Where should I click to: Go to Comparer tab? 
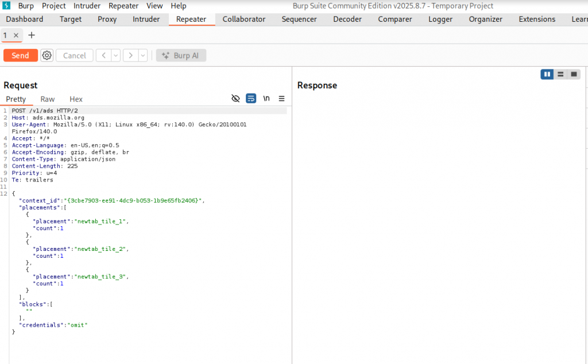395,19
